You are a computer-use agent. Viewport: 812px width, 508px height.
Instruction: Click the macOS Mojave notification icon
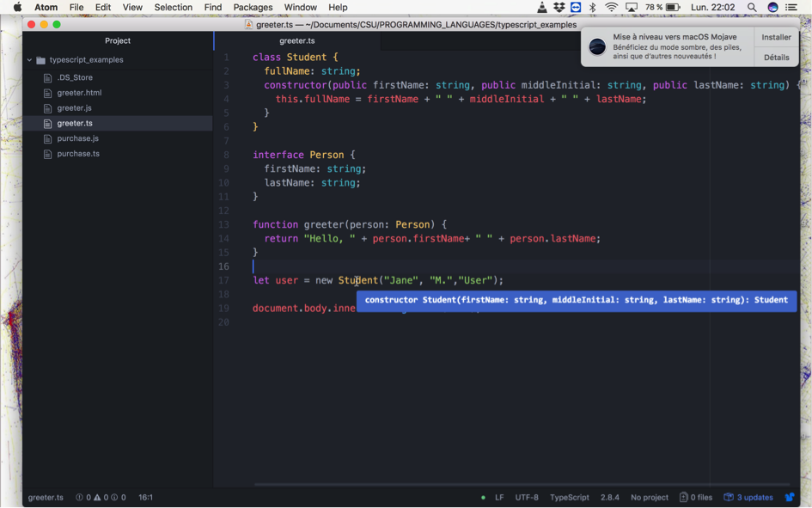point(597,46)
